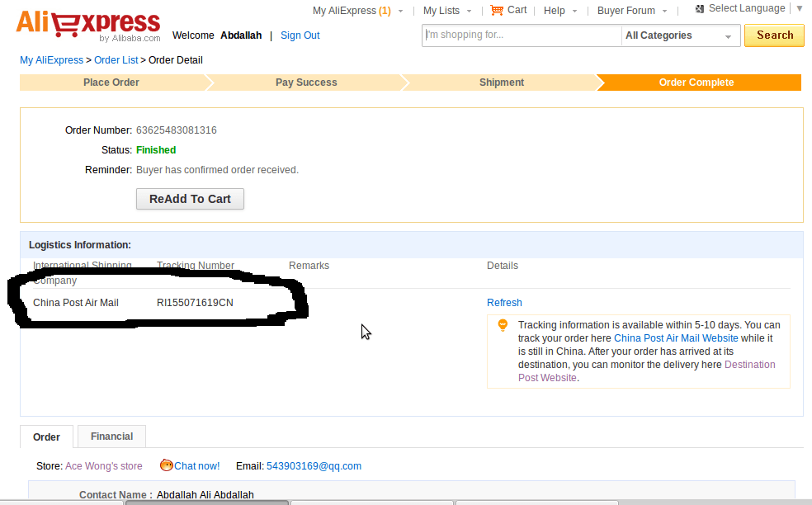Go to Order List breadcrumb link
The image size is (812, 505).
[x=116, y=60]
